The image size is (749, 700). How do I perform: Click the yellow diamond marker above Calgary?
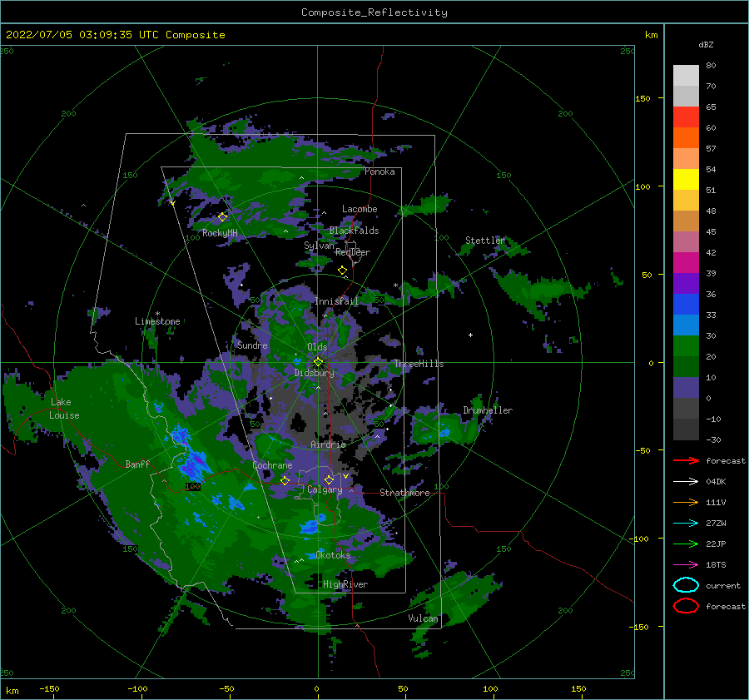pos(329,479)
